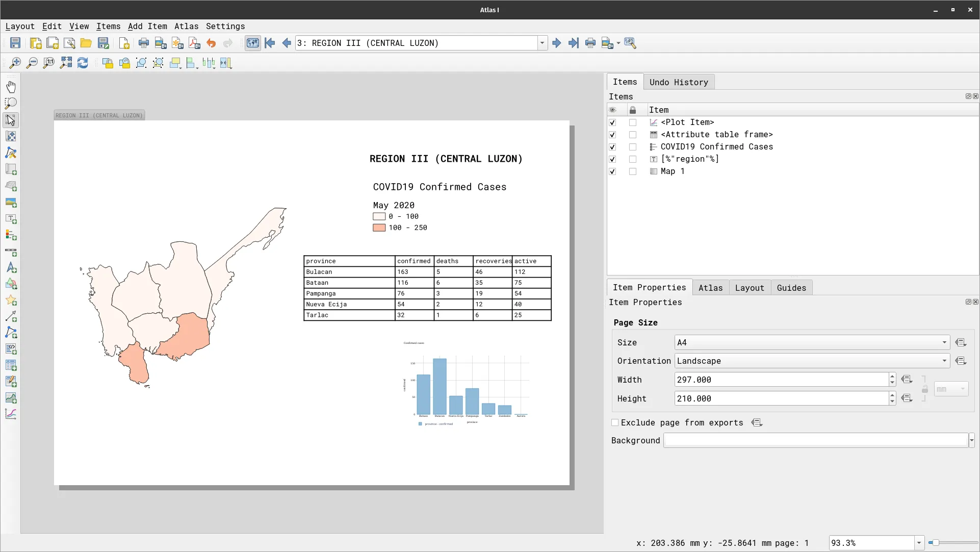
Task: Zoom to full extent of the layout
Action: click(x=65, y=63)
